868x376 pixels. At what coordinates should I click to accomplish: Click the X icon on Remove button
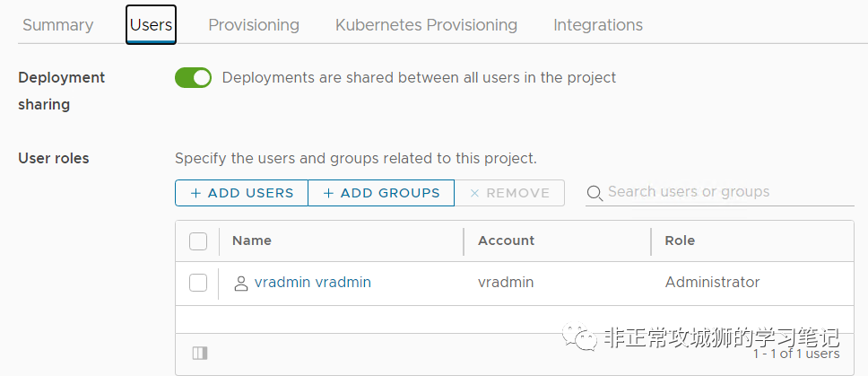475,193
